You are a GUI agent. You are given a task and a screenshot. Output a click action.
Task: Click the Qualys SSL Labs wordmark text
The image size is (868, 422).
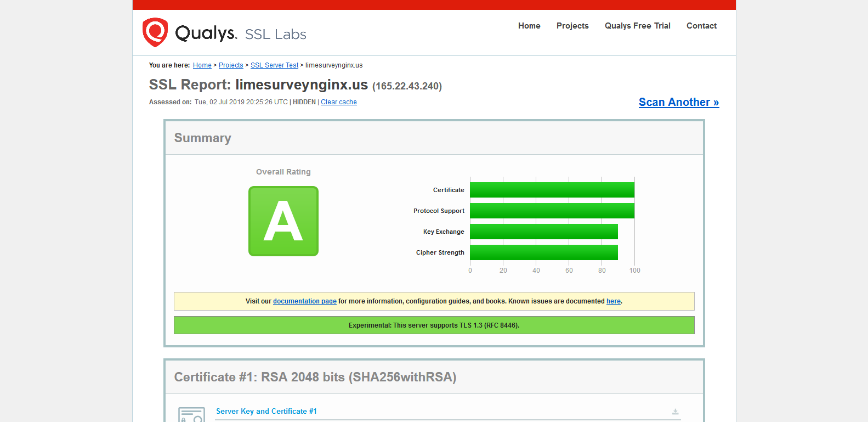click(240, 33)
